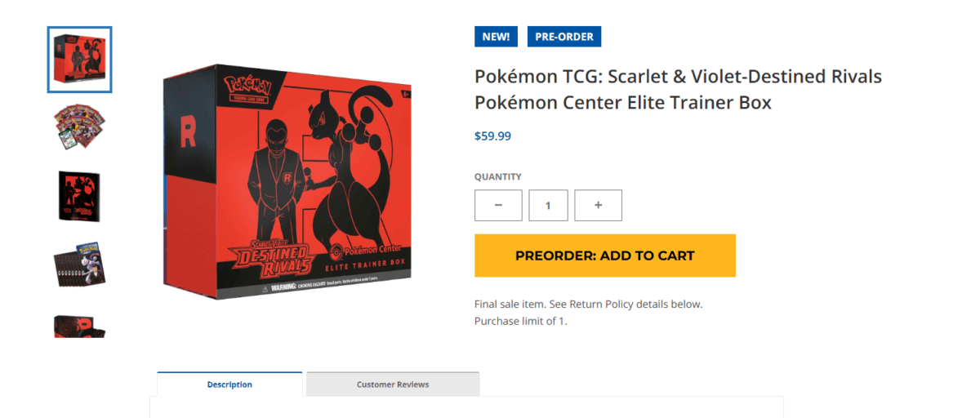
Task: Click the NEW! badge
Action: (496, 37)
